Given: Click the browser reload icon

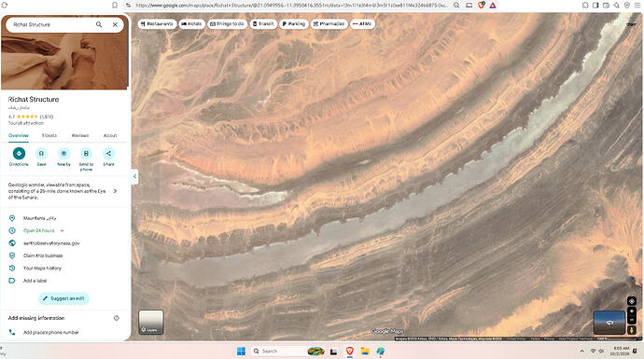Looking at the screenshot, I should 5,6.
